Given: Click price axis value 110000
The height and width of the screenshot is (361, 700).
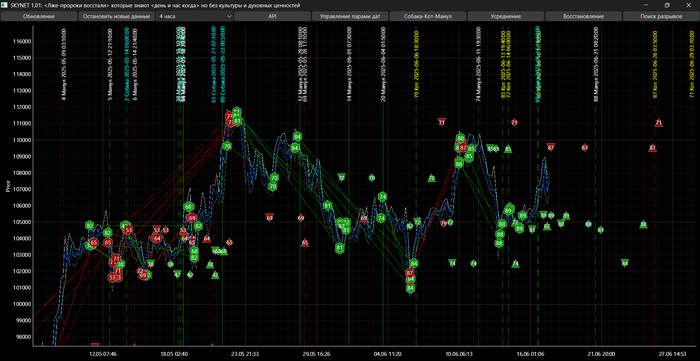Looking at the screenshot, I should 23,140.
